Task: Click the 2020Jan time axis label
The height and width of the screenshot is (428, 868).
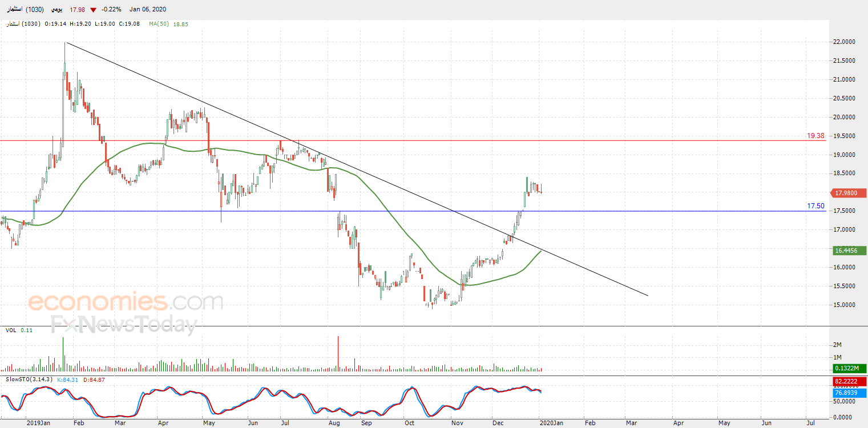Action: [551, 423]
